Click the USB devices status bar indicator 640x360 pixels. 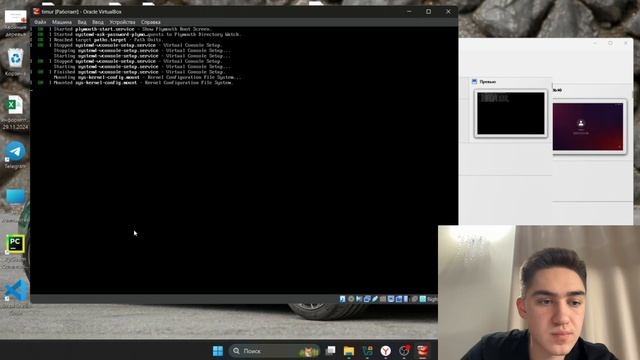click(x=375, y=299)
